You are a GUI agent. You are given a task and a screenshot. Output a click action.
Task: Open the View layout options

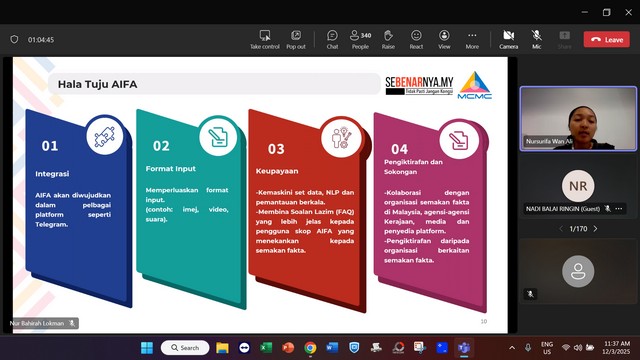pos(444,40)
